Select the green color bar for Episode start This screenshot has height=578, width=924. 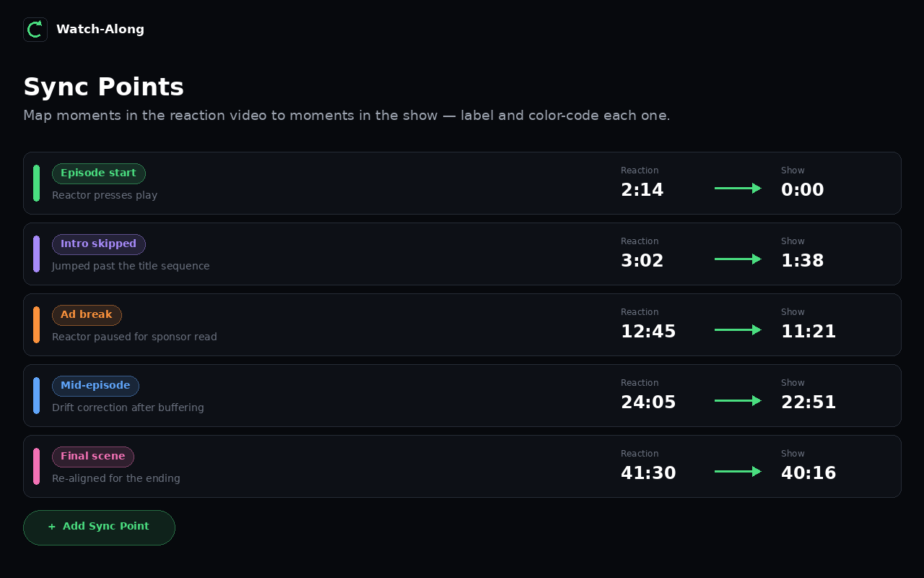click(x=36, y=184)
